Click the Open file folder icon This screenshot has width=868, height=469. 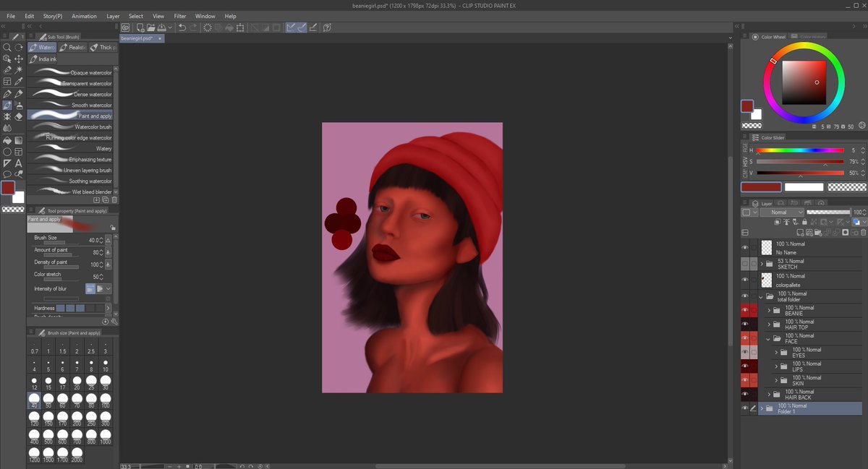tap(150, 27)
